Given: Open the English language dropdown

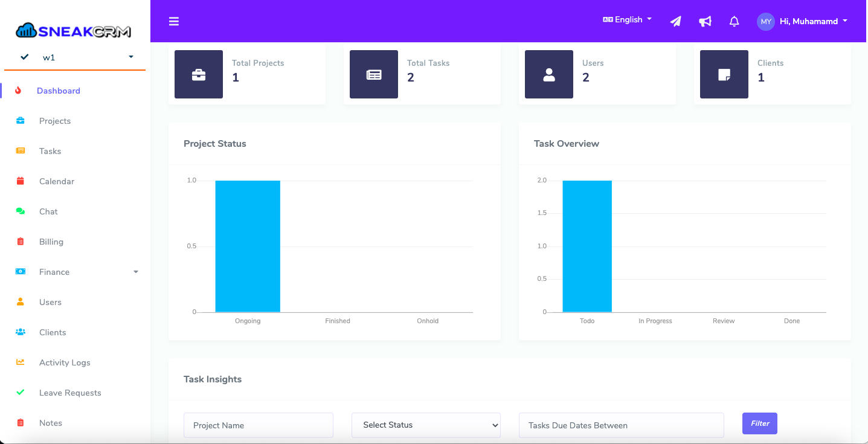Looking at the screenshot, I should pos(628,19).
